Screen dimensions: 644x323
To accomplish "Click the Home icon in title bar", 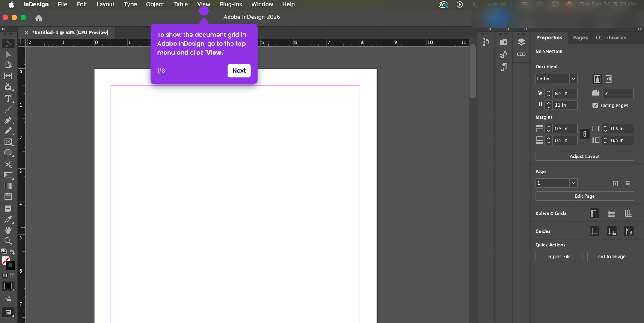I will (x=39, y=18).
